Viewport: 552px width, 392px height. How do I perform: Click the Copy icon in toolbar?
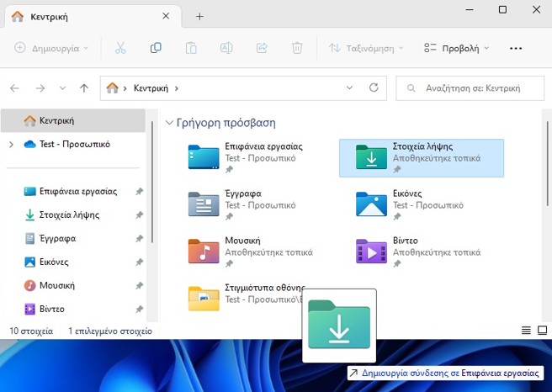coord(156,48)
